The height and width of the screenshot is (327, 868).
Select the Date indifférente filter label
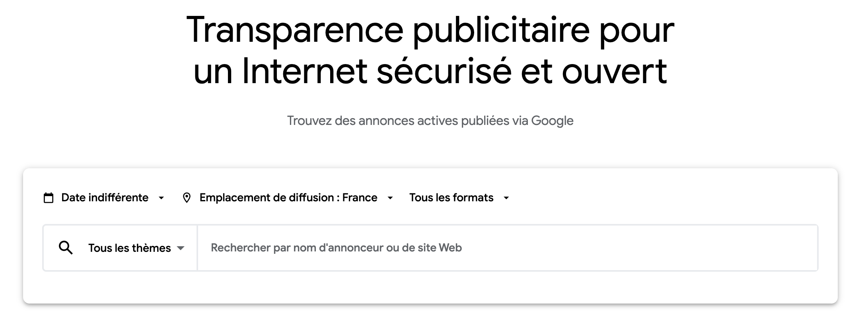[105, 198]
